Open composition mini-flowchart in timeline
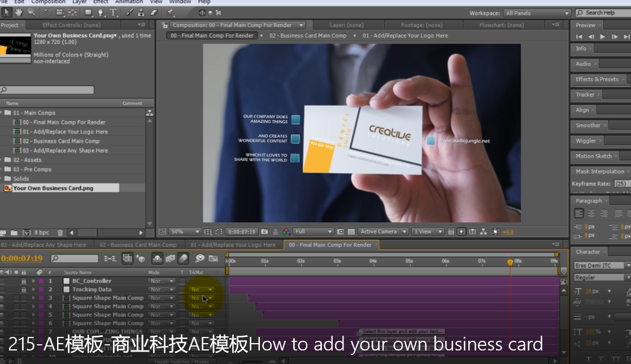This screenshot has height=364, width=631. (110, 258)
